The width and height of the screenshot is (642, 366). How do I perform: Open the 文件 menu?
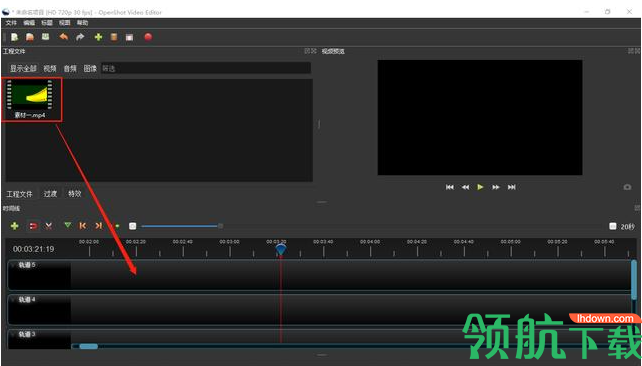click(x=11, y=23)
